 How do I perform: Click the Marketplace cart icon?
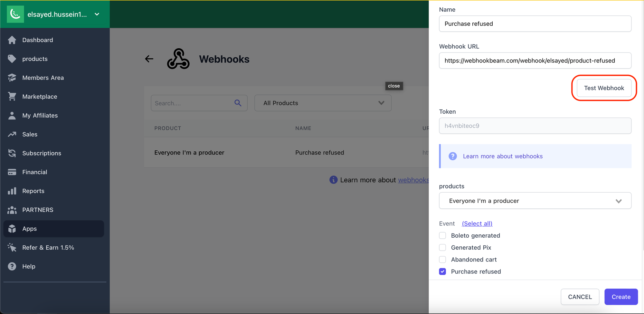12,97
